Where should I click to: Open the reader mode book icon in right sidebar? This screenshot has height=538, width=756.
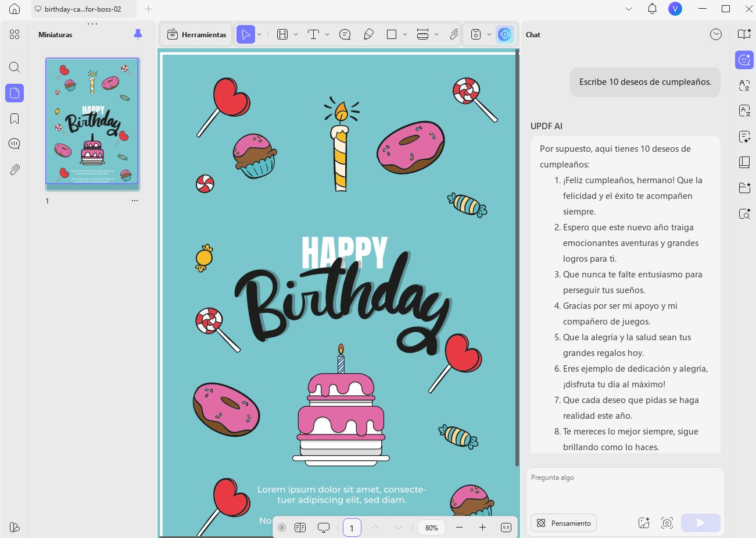pyautogui.click(x=744, y=34)
